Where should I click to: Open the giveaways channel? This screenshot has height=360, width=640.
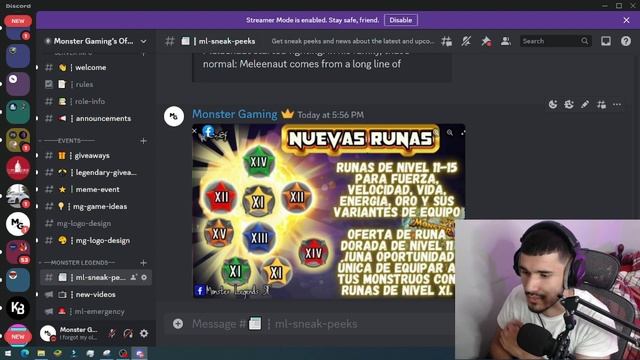click(96, 156)
